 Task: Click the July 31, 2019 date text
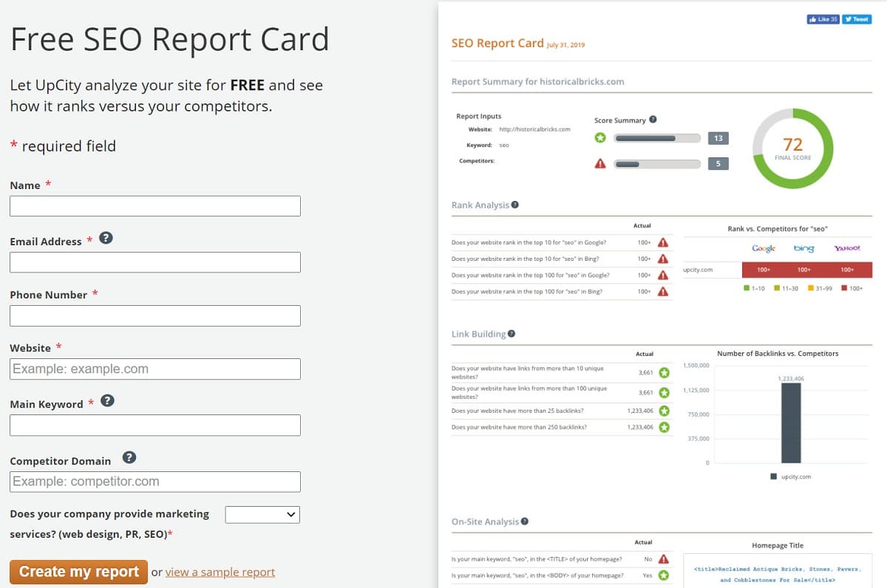click(x=565, y=45)
